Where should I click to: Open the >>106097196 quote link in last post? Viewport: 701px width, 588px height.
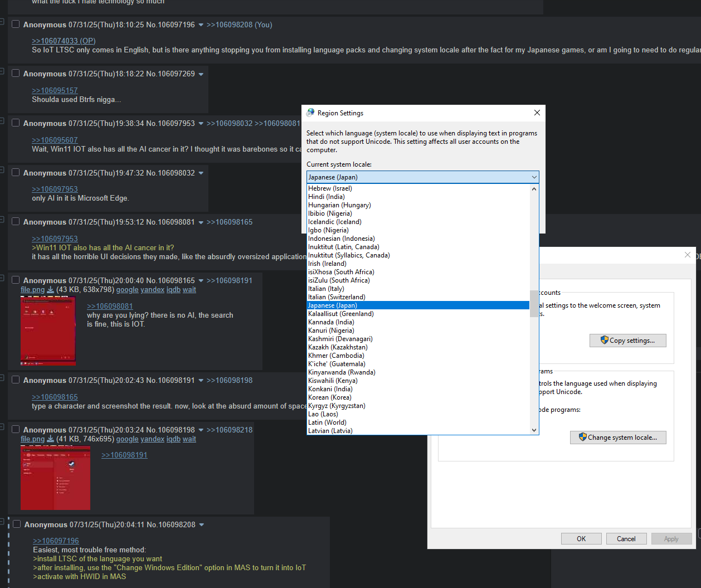(x=56, y=541)
